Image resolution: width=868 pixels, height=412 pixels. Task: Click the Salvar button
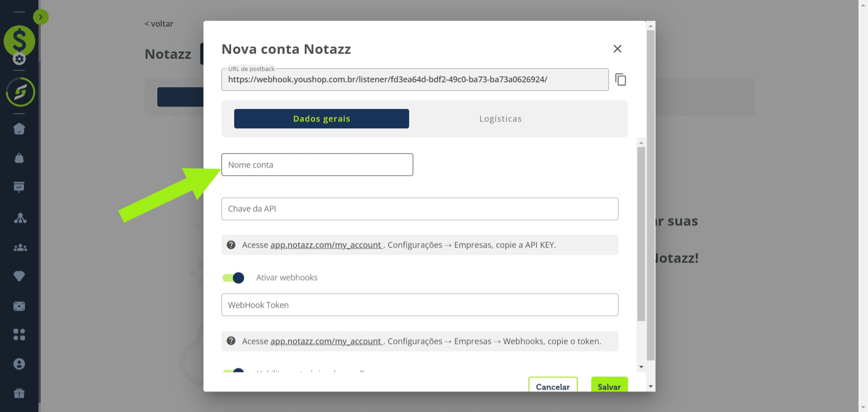[609, 384]
